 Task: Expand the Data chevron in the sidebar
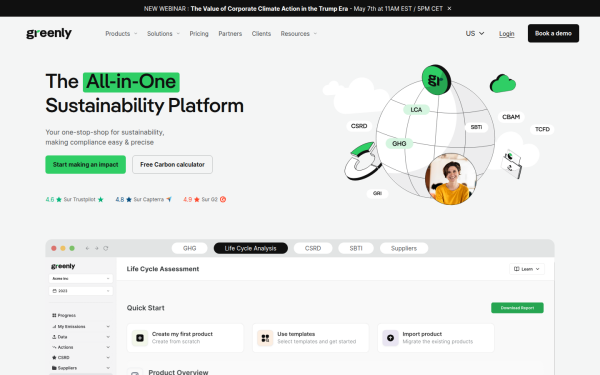pos(108,337)
